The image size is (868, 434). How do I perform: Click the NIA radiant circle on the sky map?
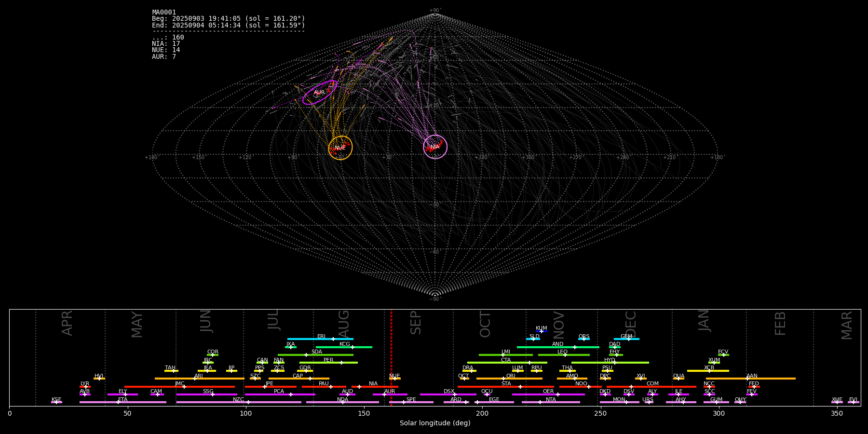[435, 147]
